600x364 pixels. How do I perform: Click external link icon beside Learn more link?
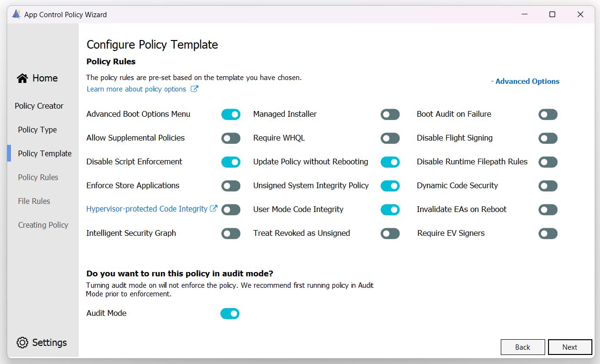[x=195, y=89]
